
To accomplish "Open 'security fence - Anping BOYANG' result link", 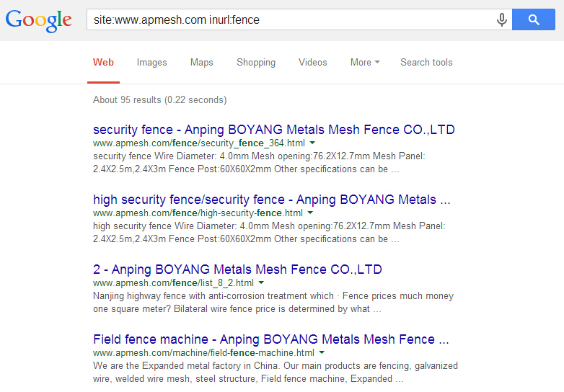I will (274, 130).
